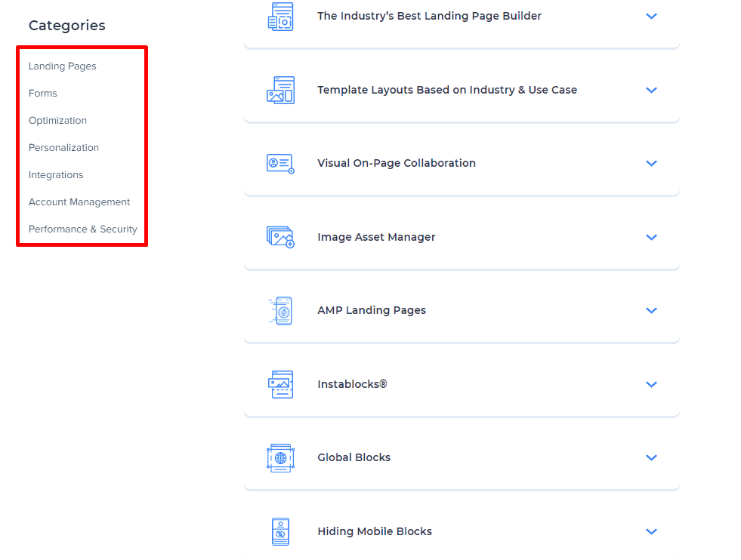Click Image Asset Manager title
The height and width of the screenshot is (560, 741).
[x=376, y=237]
